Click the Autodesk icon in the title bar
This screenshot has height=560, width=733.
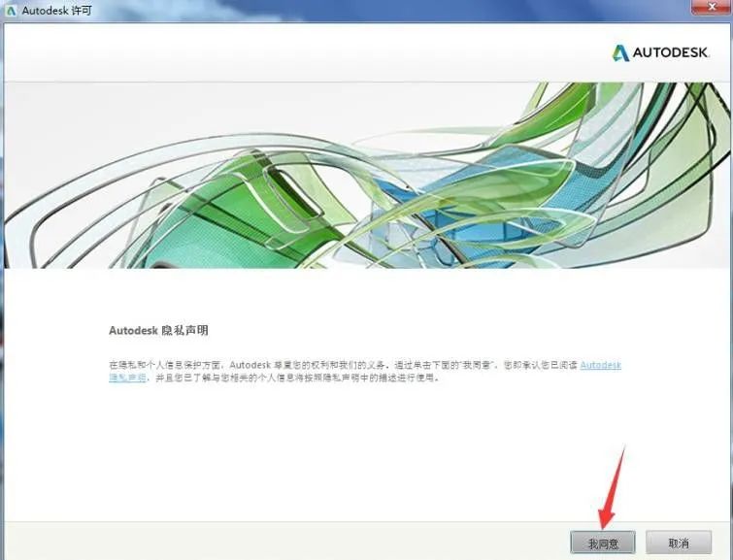click(11, 11)
